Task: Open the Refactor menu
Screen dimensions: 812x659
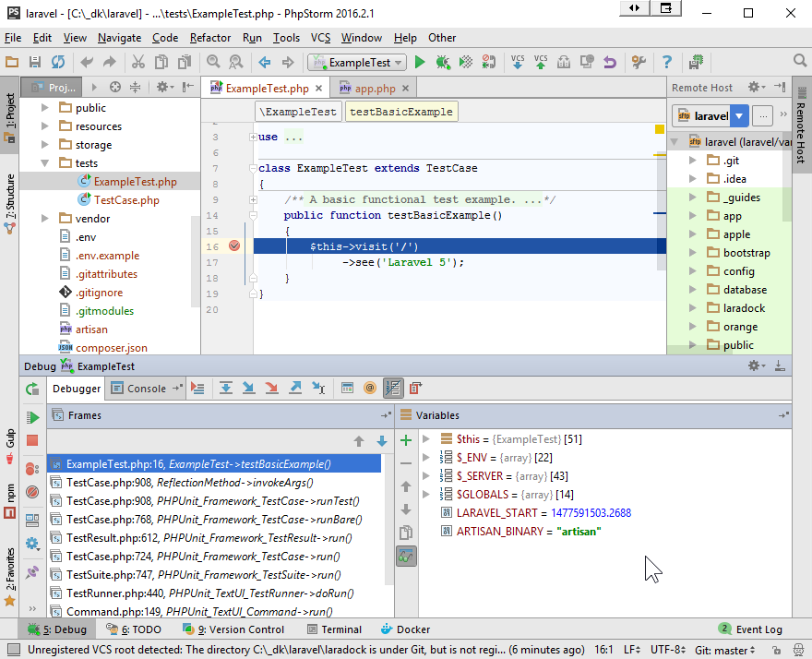Action: pos(210,38)
